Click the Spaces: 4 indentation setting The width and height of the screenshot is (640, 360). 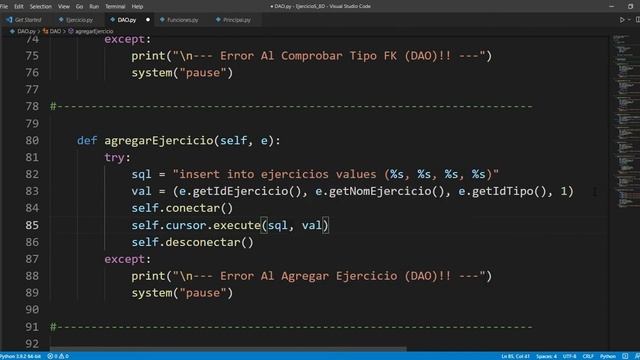pyautogui.click(x=547, y=356)
